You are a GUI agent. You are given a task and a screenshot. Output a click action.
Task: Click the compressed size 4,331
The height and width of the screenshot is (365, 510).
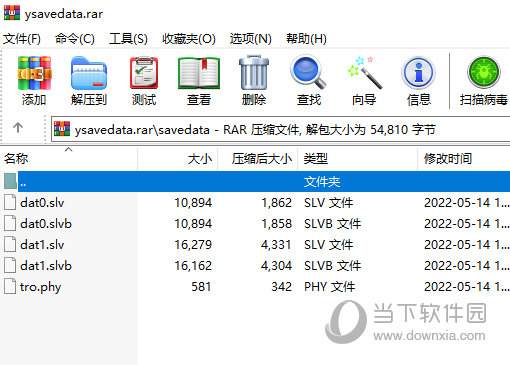[x=276, y=245]
